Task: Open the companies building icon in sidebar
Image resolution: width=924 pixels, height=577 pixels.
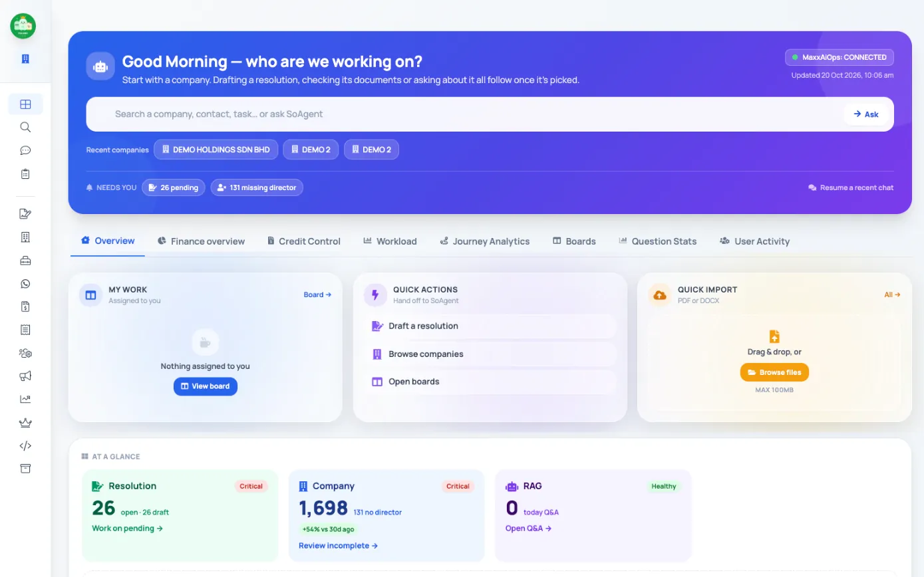Action: pos(25,237)
